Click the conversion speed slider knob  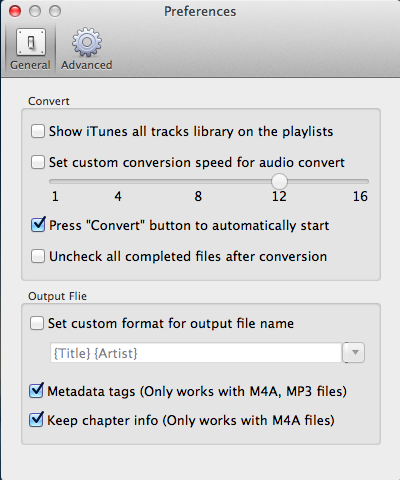pyautogui.click(x=279, y=181)
